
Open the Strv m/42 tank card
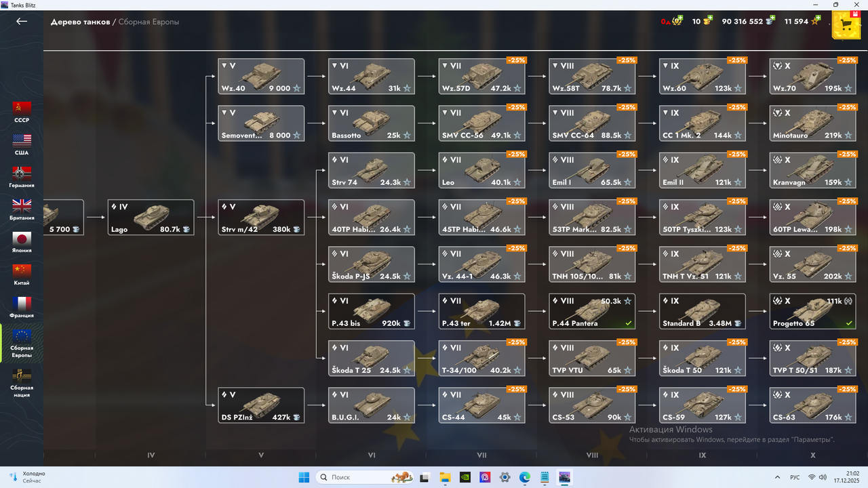261,218
